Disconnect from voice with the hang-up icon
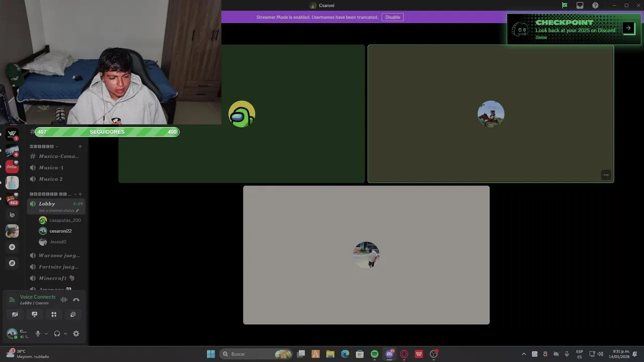Screen dimensions: 644x362 (x=76, y=300)
